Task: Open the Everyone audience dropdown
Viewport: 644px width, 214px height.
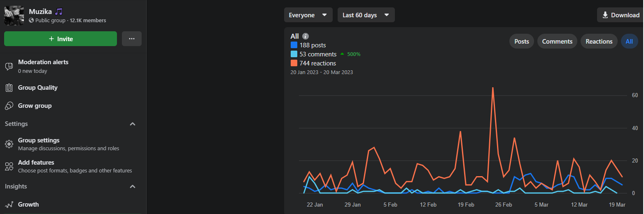Action: tap(308, 15)
